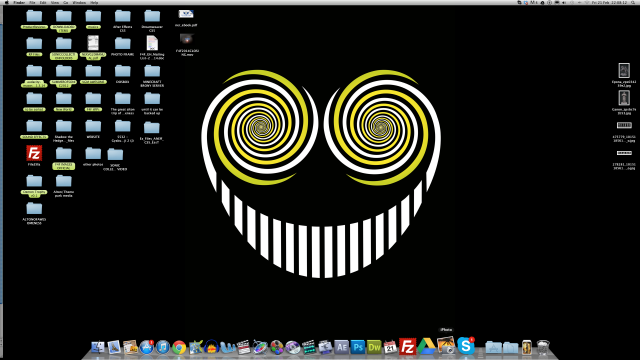Open iTunes in the Dock

[x=162, y=347]
